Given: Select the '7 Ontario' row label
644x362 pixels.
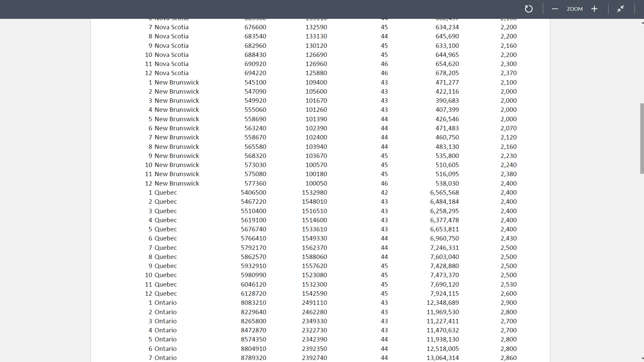Looking at the screenshot, I should [x=163, y=358].
